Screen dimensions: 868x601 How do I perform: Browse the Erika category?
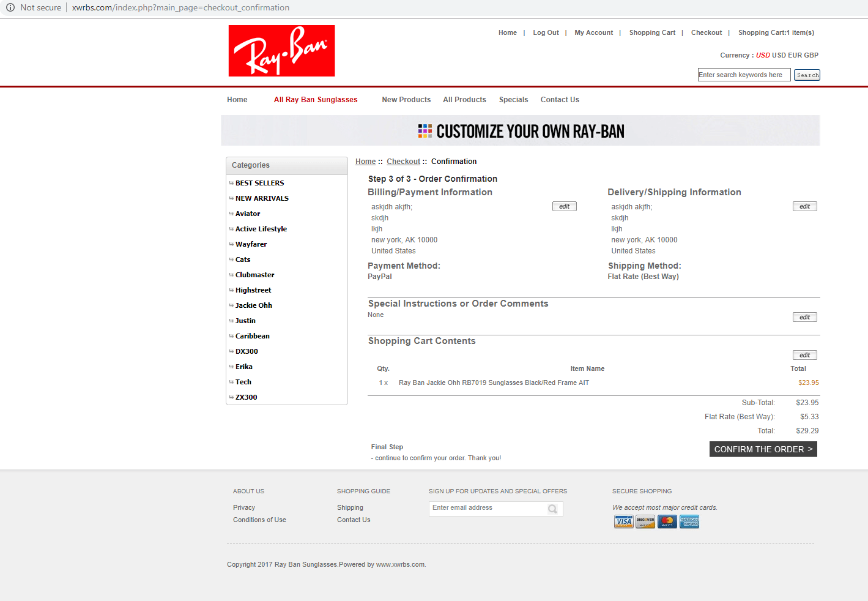pos(244,367)
